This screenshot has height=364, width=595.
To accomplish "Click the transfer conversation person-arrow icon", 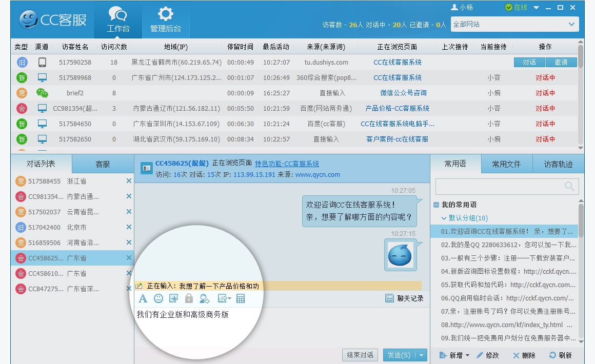I will [x=205, y=298].
